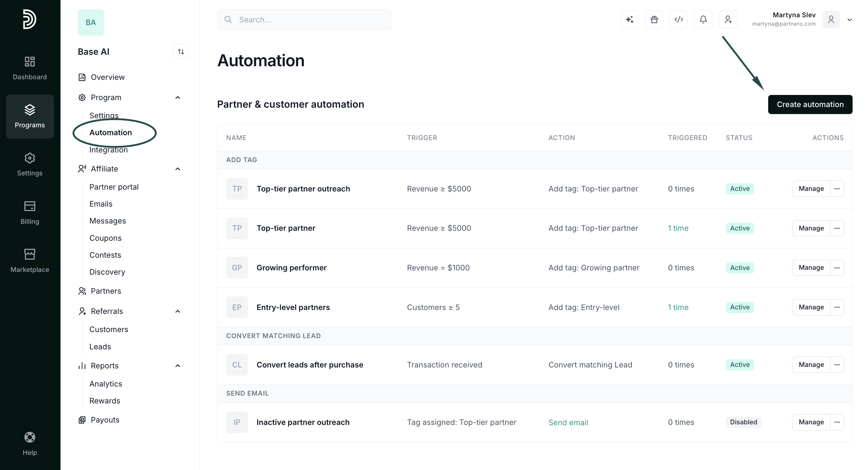Open Analytics under Reports
This screenshot has width=868, height=470.
[106, 384]
